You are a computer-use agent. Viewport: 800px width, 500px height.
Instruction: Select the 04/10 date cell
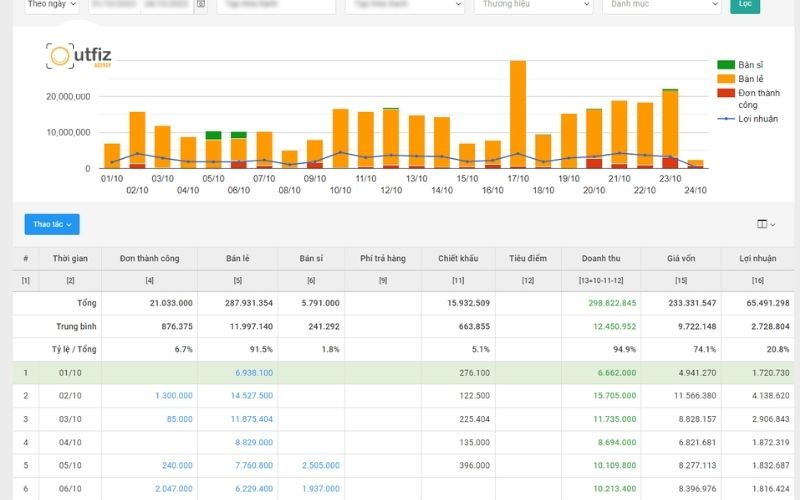pos(70,443)
